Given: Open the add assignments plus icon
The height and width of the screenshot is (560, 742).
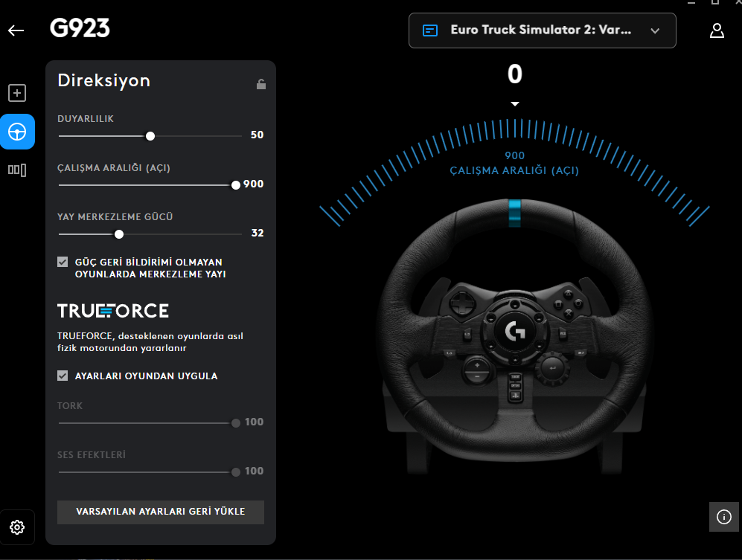Looking at the screenshot, I should pyautogui.click(x=17, y=93).
